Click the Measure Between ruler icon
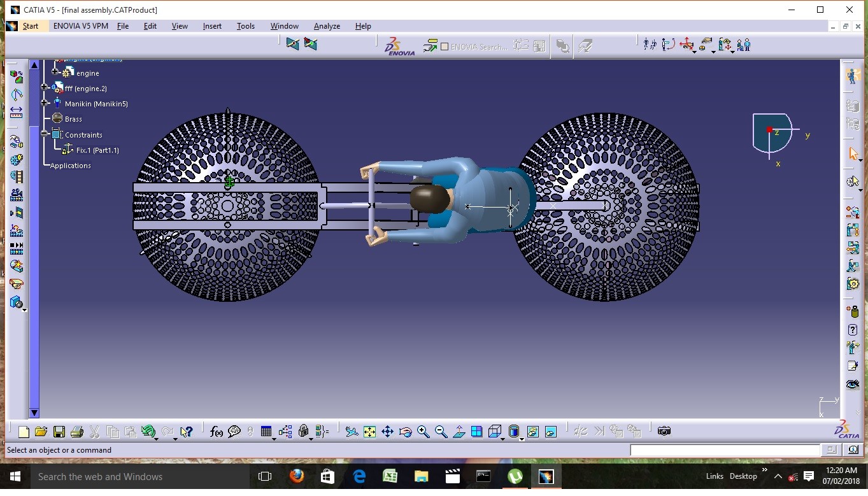The height and width of the screenshot is (496, 868). point(16,112)
